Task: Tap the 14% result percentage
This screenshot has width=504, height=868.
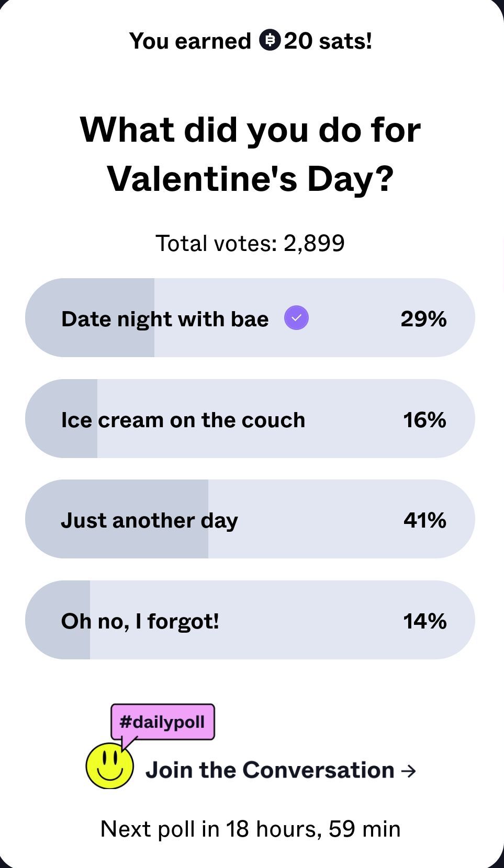Action: point(424,621)
